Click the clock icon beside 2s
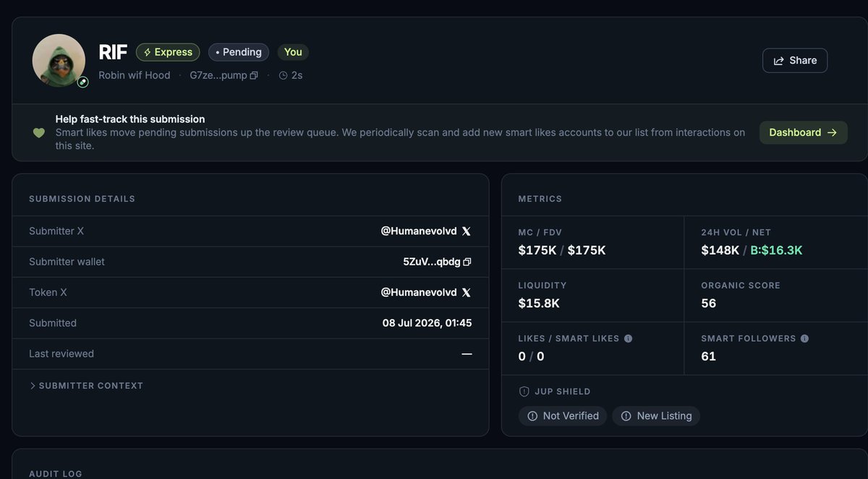The image size is (868, 479). coord(283,75)
